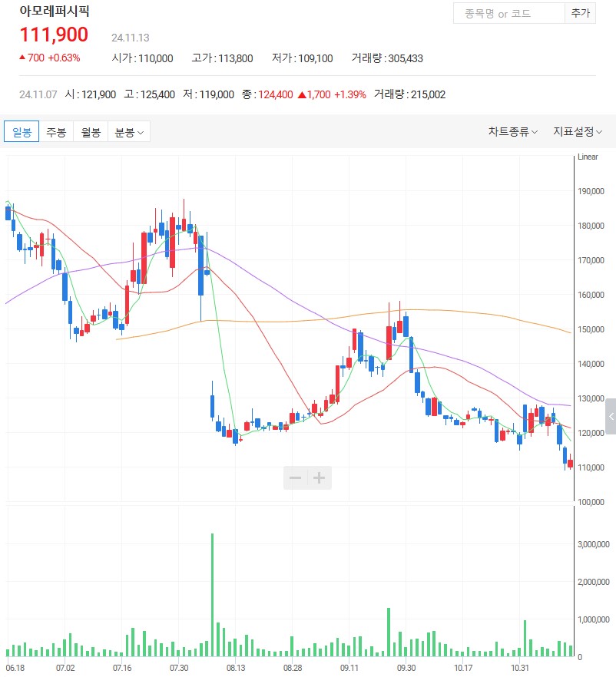
Task: Switch to the 주봉 weekly chart tab
Action: 56,132
